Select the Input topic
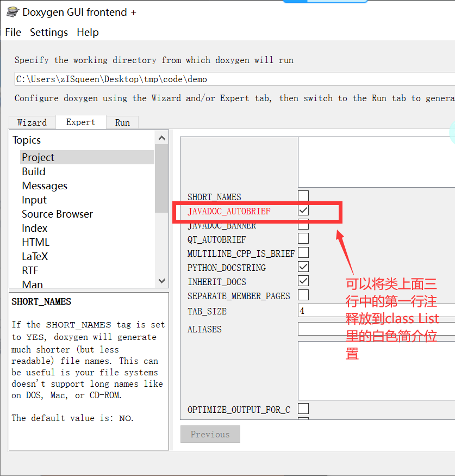This screenshot has width=455, height=476. (x=34, y=200)
